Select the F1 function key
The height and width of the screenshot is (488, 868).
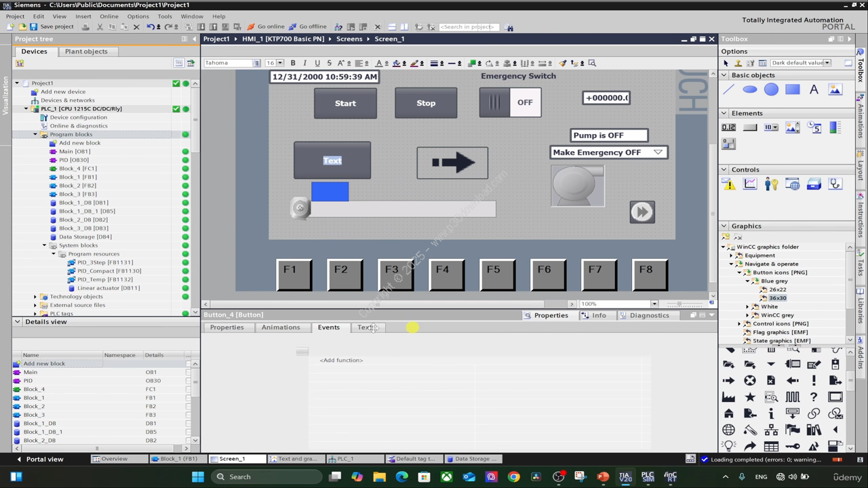point(294,274)
